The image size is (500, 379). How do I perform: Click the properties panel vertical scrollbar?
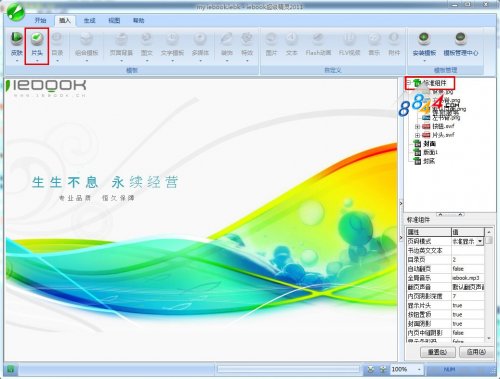pos(489,285)
